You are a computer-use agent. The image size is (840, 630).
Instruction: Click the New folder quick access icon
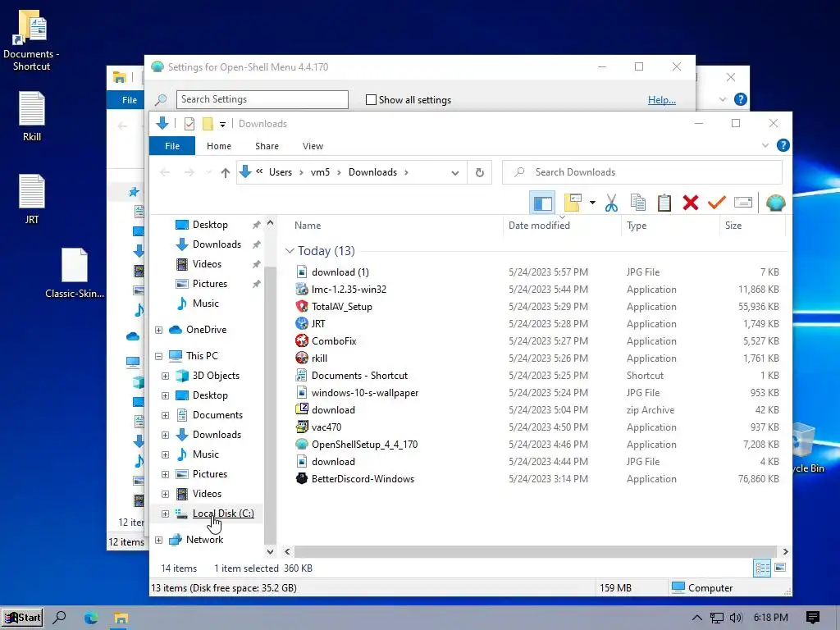coord(208,124)
